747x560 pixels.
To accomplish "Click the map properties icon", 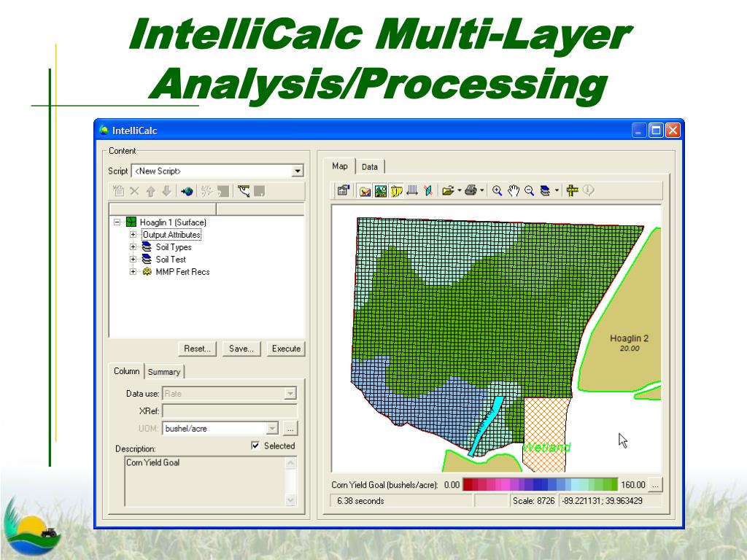I will coord(343,191).
